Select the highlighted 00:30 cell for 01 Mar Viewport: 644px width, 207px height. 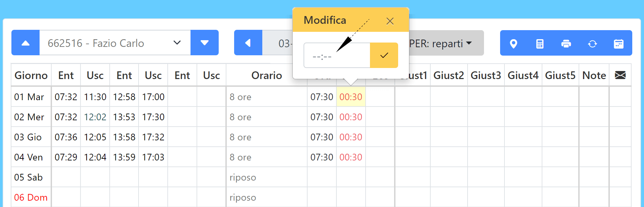351,97
